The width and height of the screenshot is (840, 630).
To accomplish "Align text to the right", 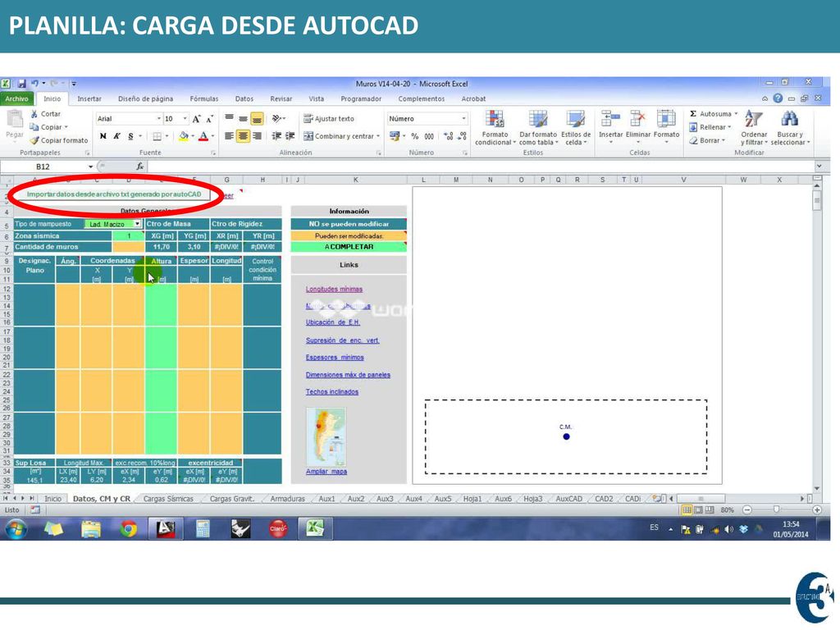I will click(257, 136).
